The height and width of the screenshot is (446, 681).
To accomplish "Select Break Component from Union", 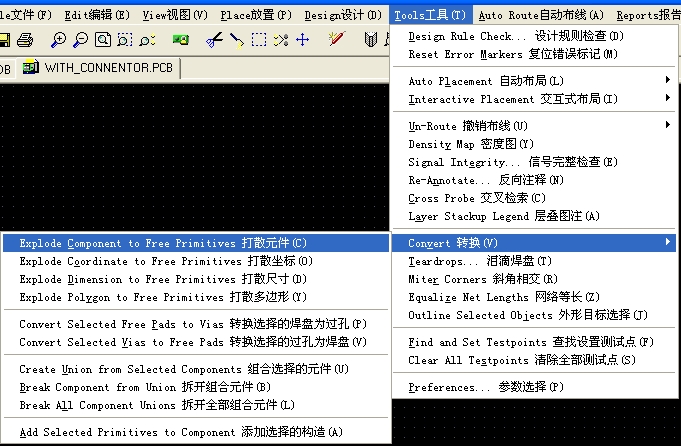I will [196, 387].
